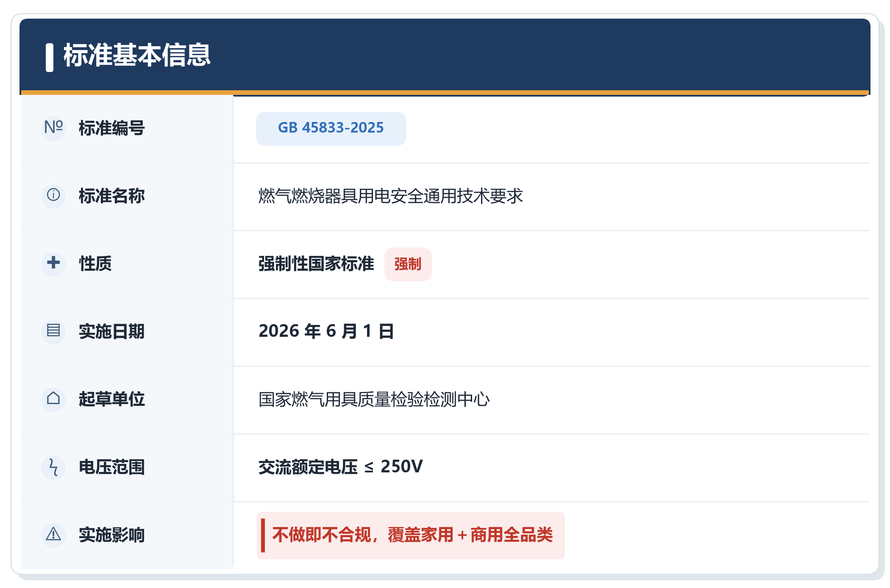Click the house icon beside 起草单位

point(53,399)
